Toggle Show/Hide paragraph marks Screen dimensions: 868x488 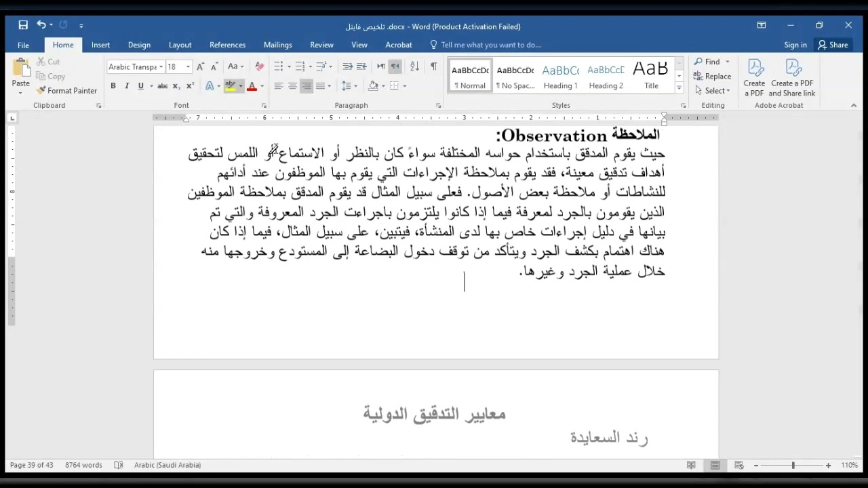[433, 66]
